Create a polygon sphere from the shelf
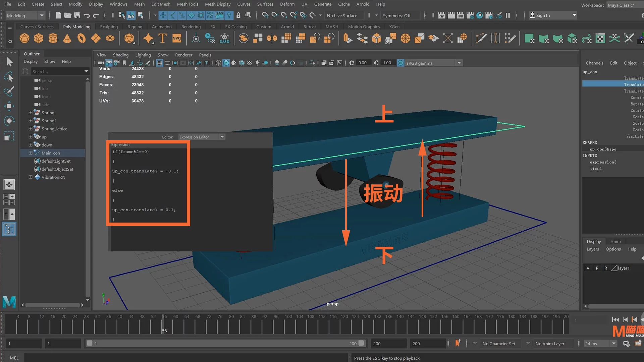644x362 pixels. pos(24,38)
